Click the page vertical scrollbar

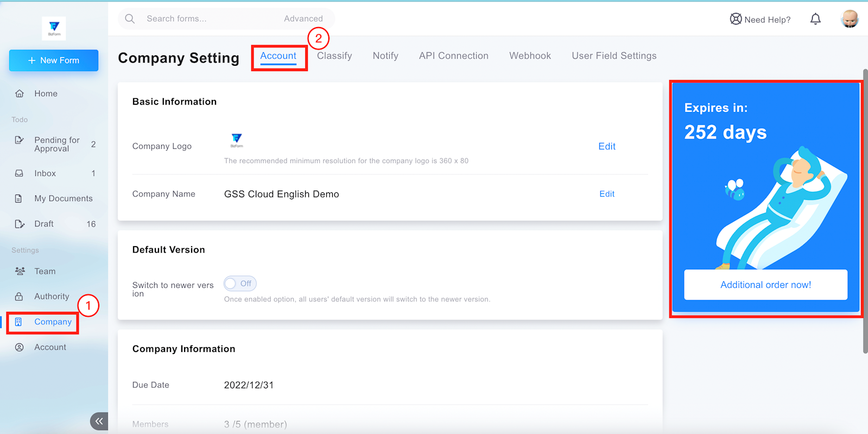pos(865,212)
